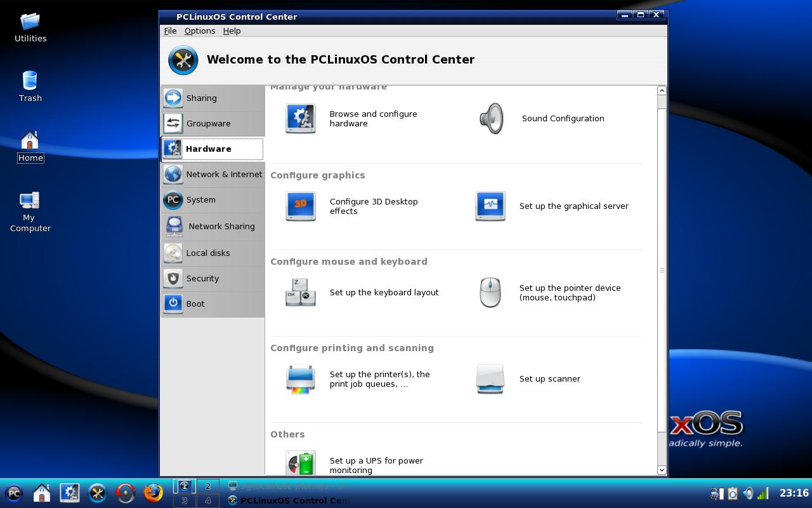The height and width of the screenshot is (508, 812).
Task: Click the Sound Configuration speaker icon
Action: click(492, 118)
